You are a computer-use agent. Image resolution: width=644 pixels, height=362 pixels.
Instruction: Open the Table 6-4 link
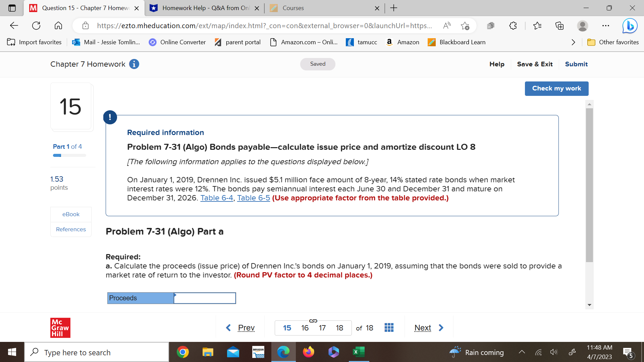(x=216, y=198)
